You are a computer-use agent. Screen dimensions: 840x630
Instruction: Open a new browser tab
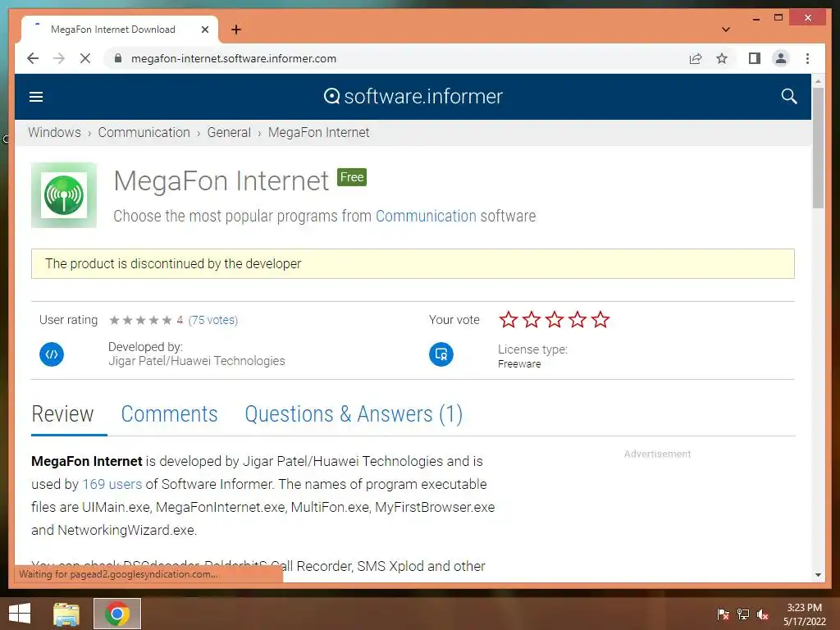click(x=236, y=30)
